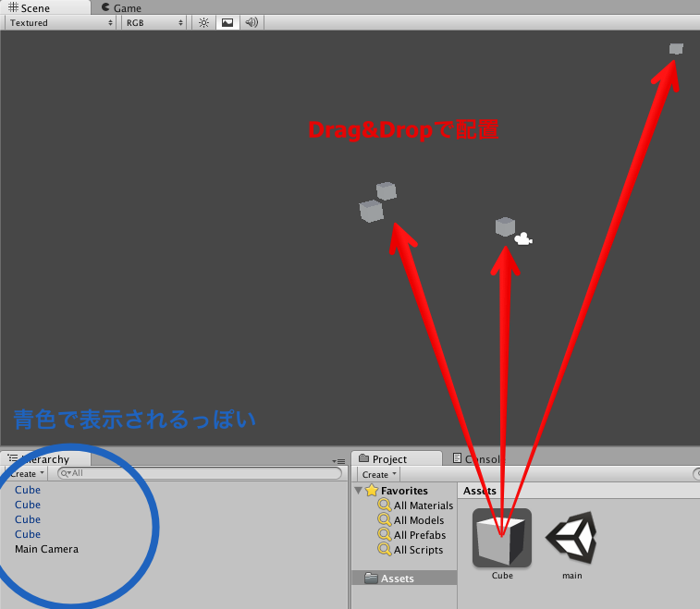Click the Assets breadcrumb label

[480, 491]
